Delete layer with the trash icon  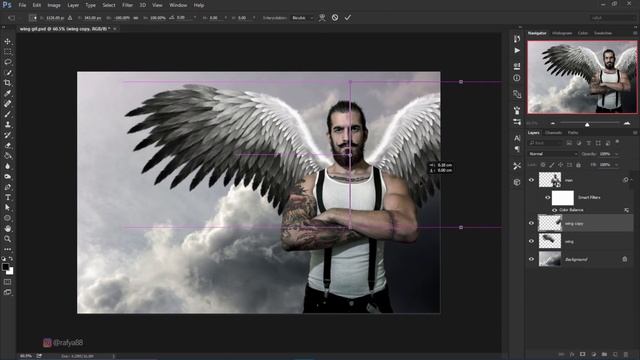(626, 354)
